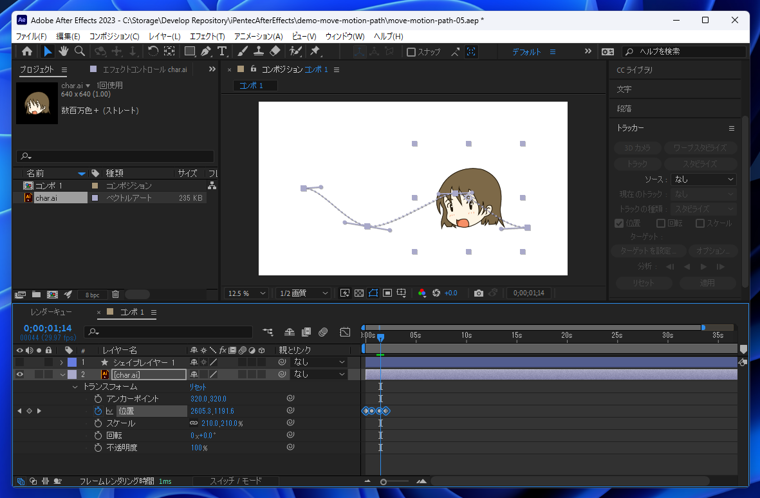Click the project search input field

pyautogui.click(x=115, y=156)
